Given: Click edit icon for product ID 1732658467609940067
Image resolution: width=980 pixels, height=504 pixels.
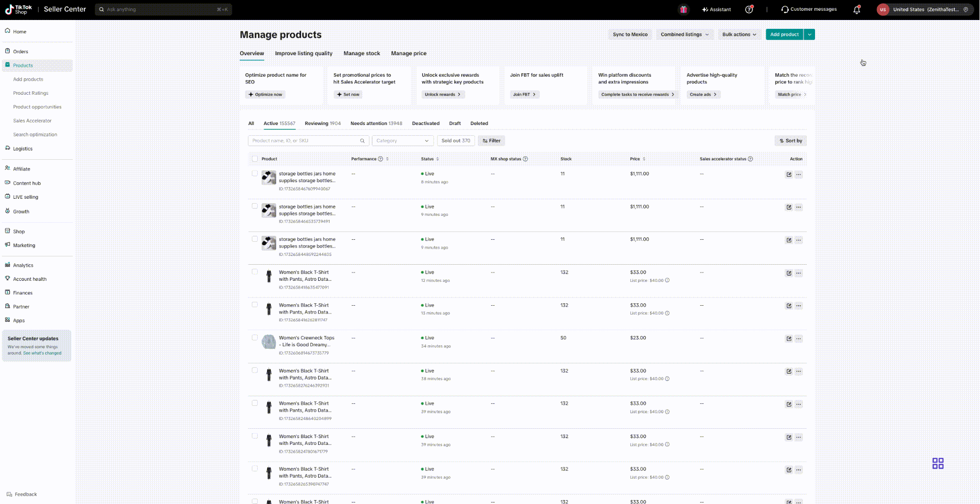Looking at the screenshot, I should pyautogui.click(x=789, y=174).
